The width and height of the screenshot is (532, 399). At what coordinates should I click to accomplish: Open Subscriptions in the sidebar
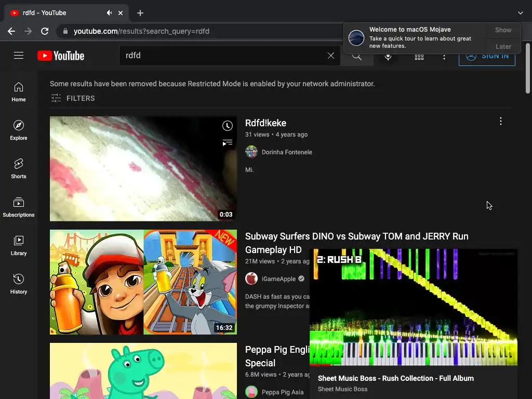(x=19, y=207)
